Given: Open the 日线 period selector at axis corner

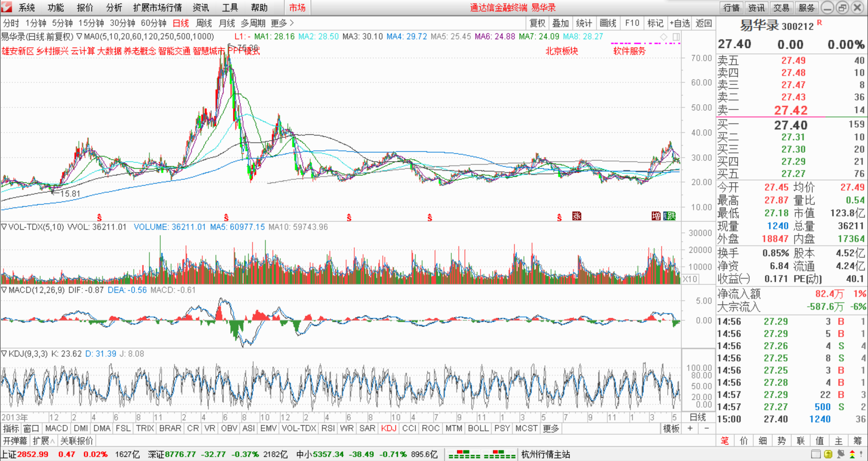Looking at the screenshot, I should 697,417.
